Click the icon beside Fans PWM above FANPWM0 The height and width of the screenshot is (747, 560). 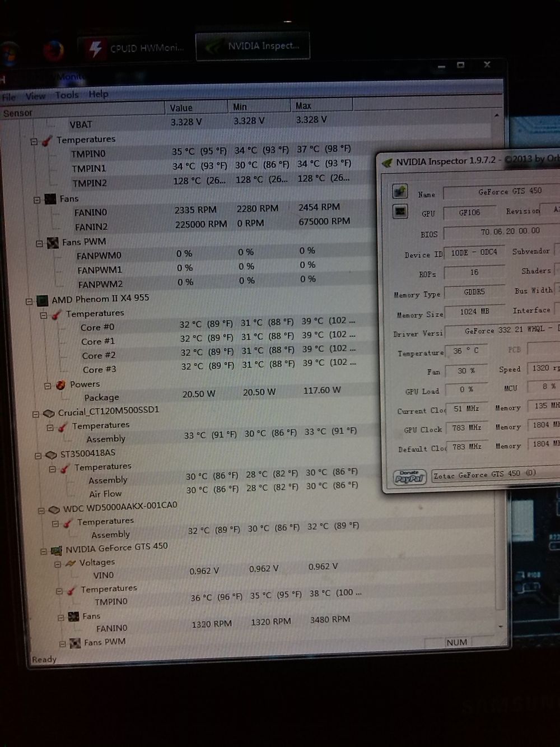coord(53,243)
